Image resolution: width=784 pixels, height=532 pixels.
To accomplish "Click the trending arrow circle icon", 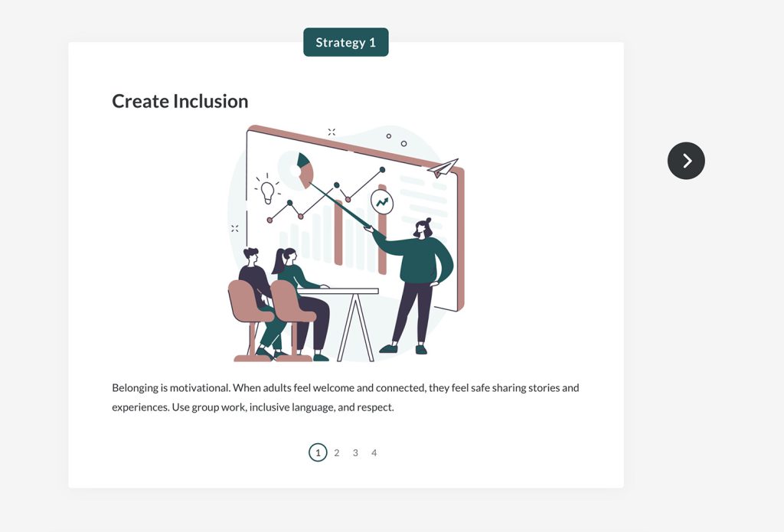I will point(382,202).
